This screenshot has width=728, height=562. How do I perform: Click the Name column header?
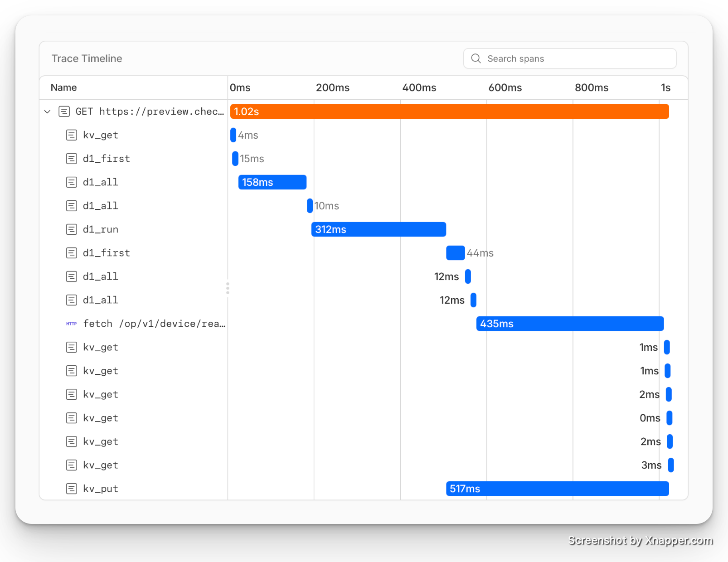click(x=64, y=87)
